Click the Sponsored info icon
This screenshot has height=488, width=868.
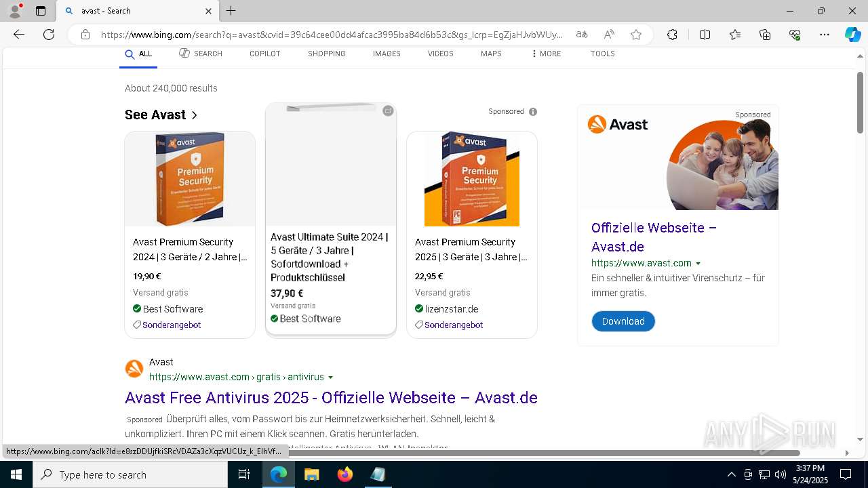(x=533, y=112)
